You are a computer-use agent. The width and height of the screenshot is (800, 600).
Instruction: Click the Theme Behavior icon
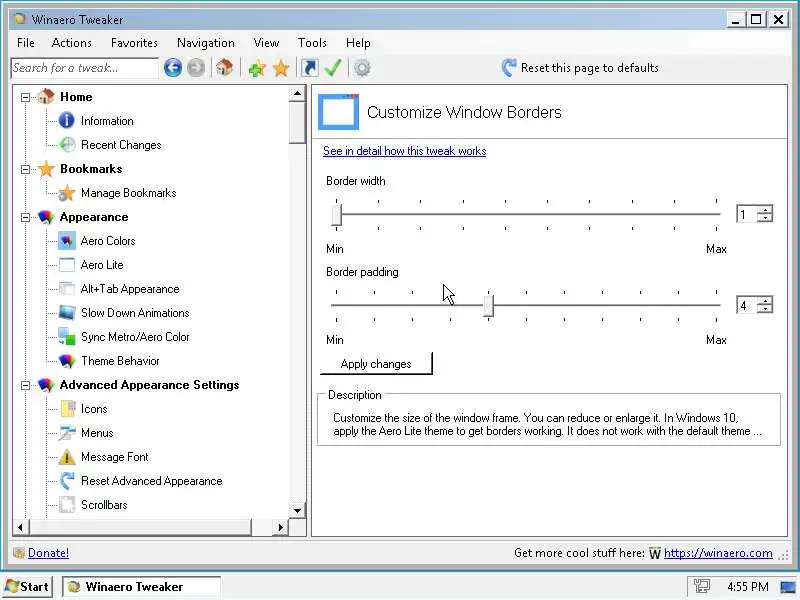67,361
